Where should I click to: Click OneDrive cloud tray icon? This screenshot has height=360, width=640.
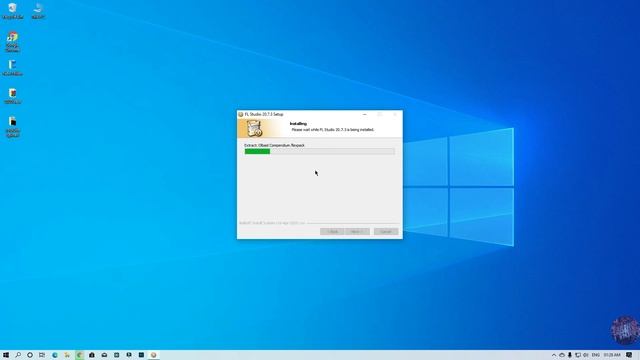click(562, 355)
